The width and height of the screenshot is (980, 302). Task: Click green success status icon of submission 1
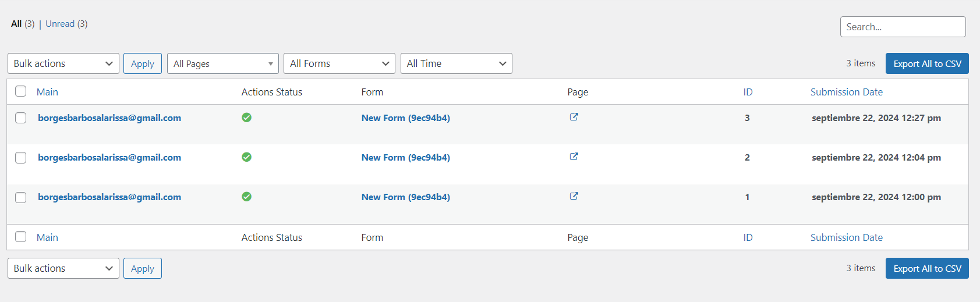coord(247,197)
